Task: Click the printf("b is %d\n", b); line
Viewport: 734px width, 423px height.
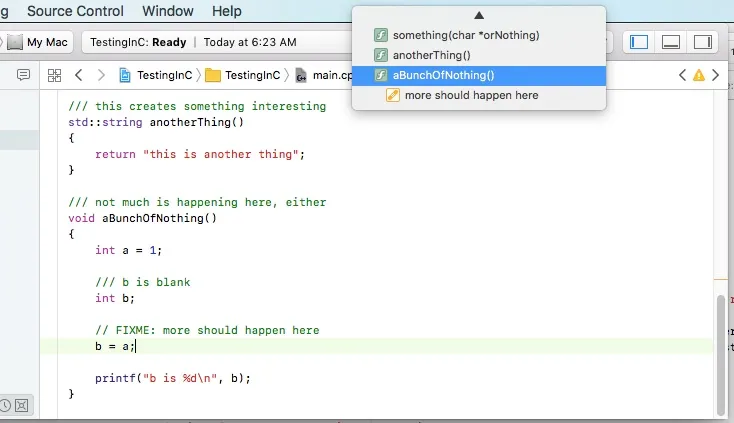Action: 173,379
